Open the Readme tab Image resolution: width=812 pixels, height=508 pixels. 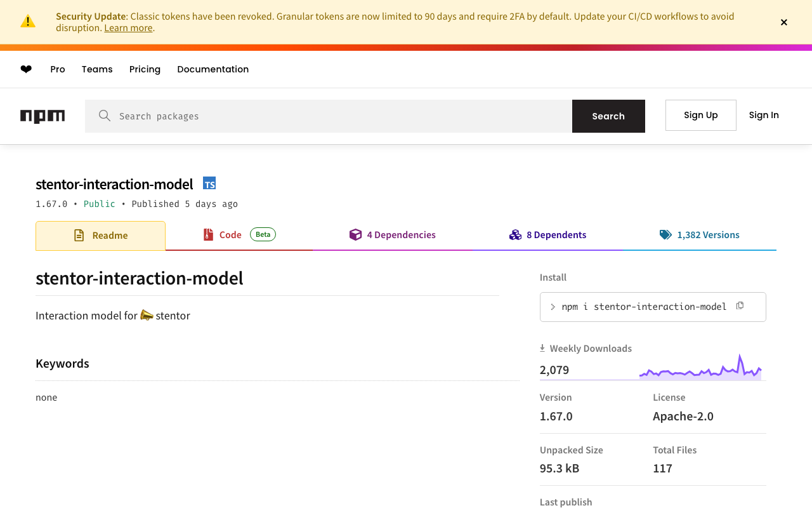coord(101,236)
